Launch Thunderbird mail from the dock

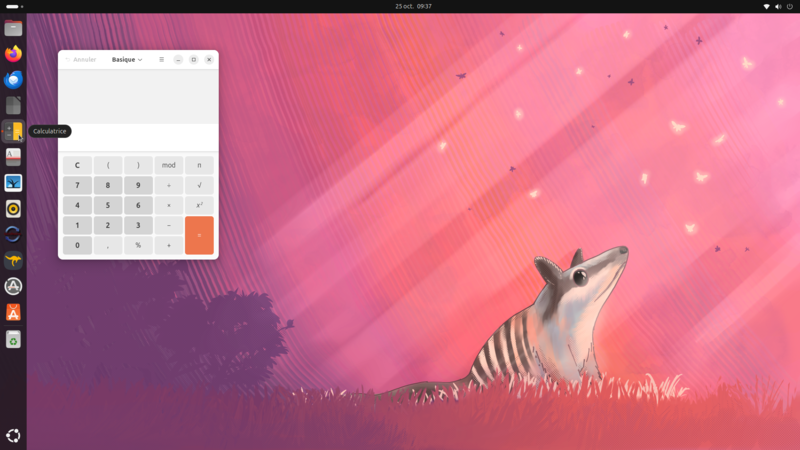pos(13,80)
